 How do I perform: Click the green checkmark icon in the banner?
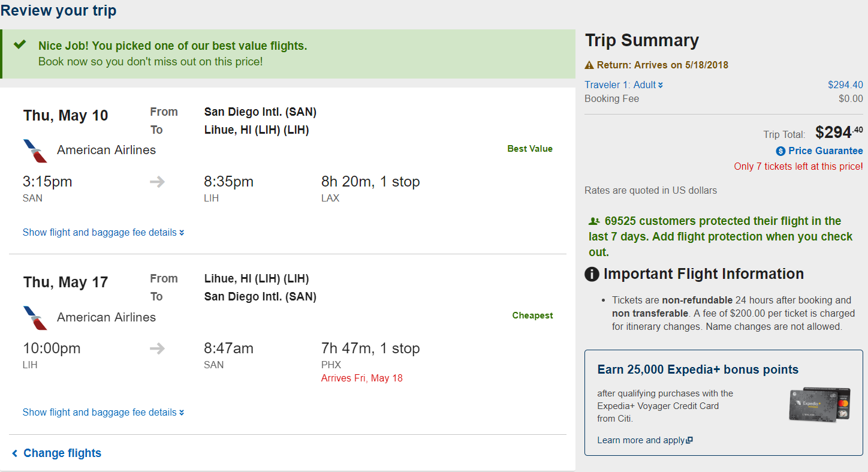coord(20,45)
